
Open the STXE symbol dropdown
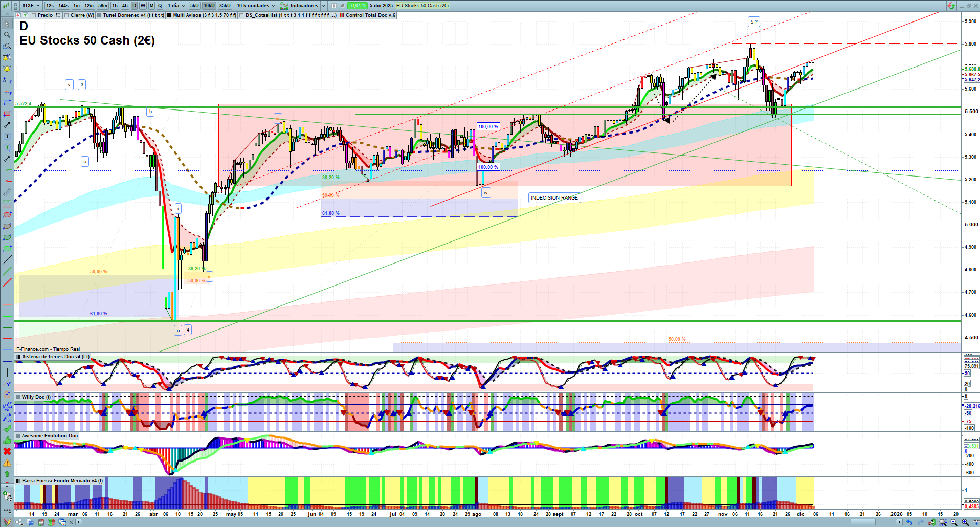(x=31, y=6)
